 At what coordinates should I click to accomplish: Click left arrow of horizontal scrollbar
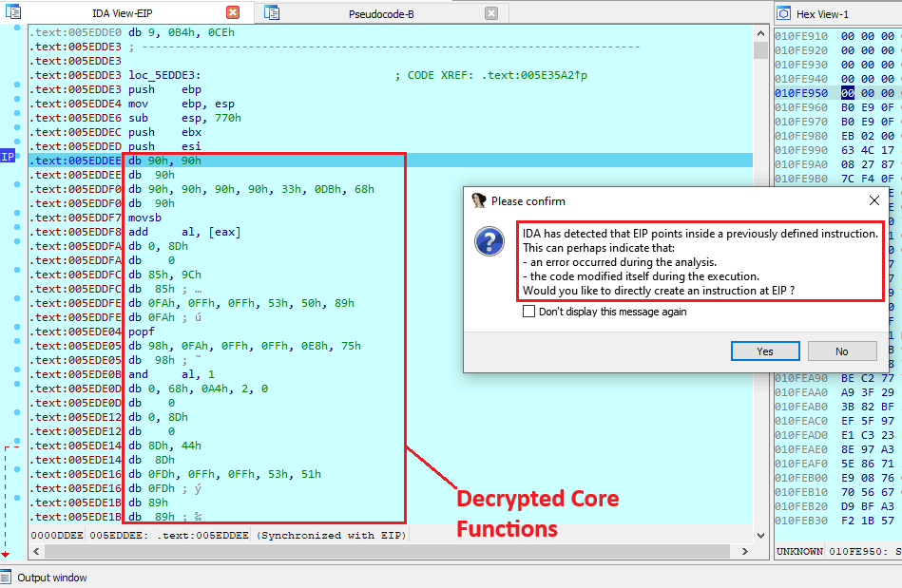point(36,551)
